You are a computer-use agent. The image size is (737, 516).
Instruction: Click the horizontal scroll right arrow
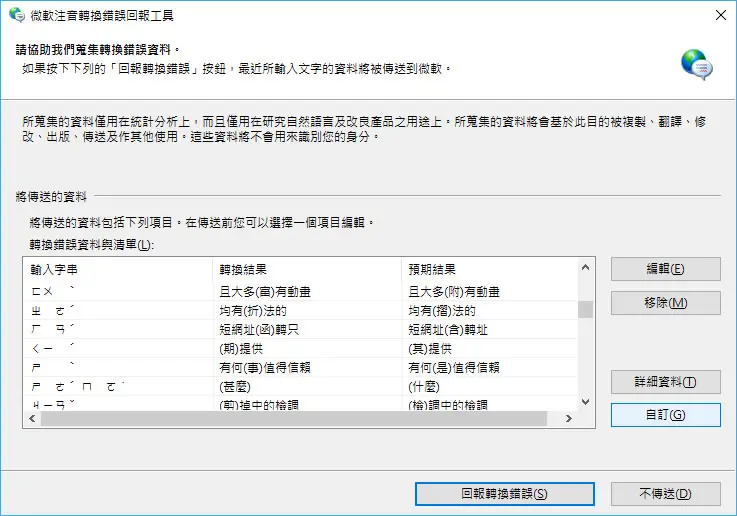tap(569, 418)
